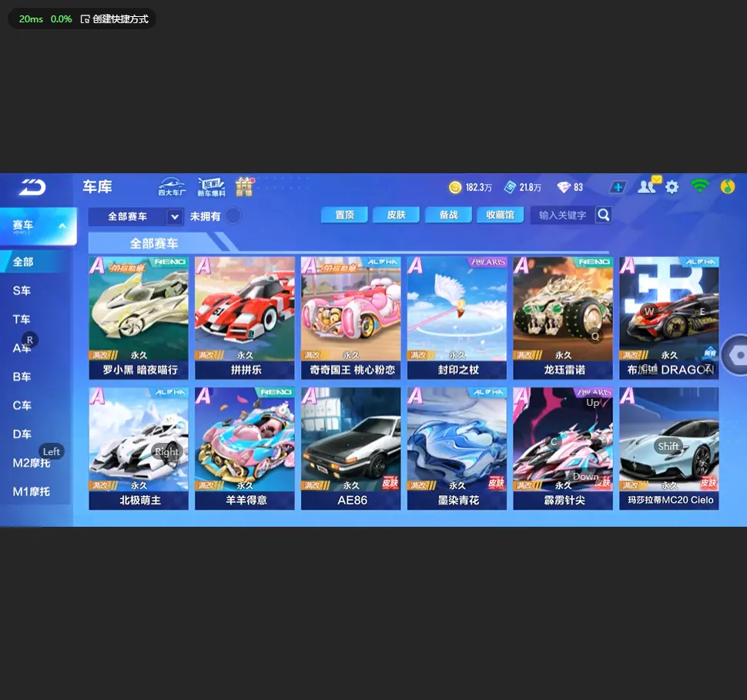Image resolution: width=747 pixels, height=700 pixels.
Task: Select the 玛莎拉蒂MC20 Cielo car card
Action: pos(669,448)
